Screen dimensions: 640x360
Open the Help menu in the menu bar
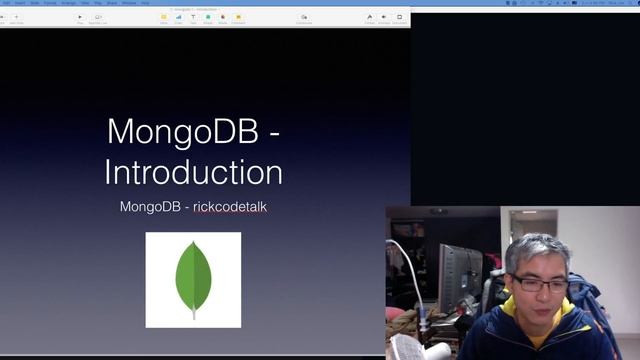click(145, 3)
